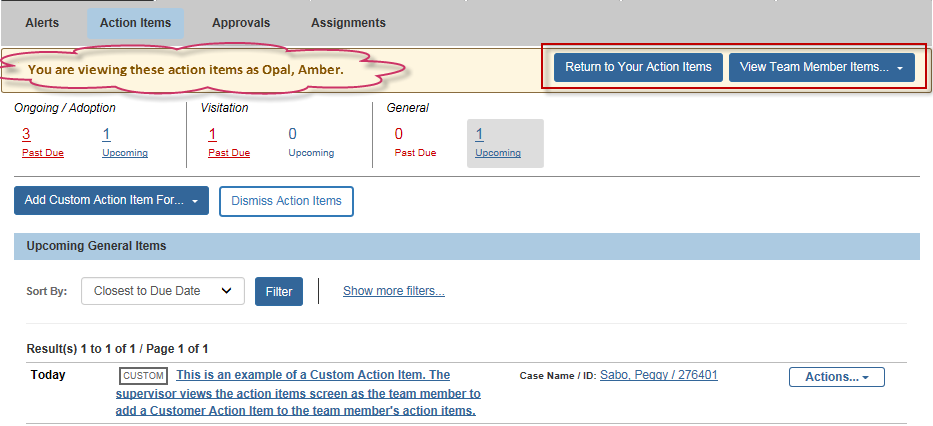Open the Approvals tab

coord(241,23)
